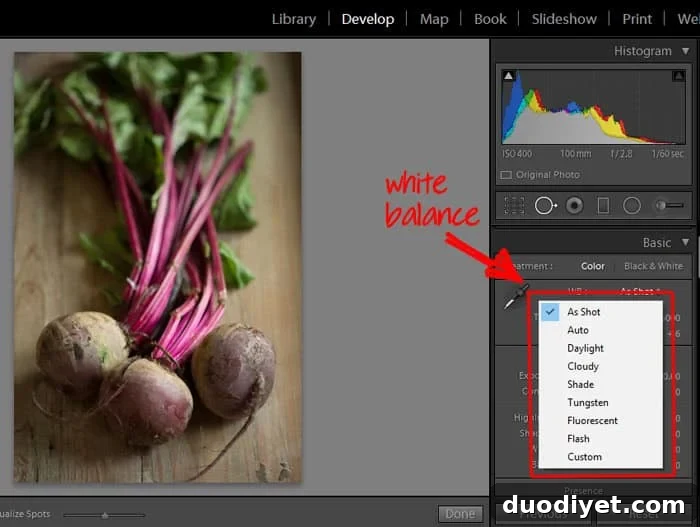Choose As Shot white balance preset
The image size is (700, 527).
coord(600,312)
